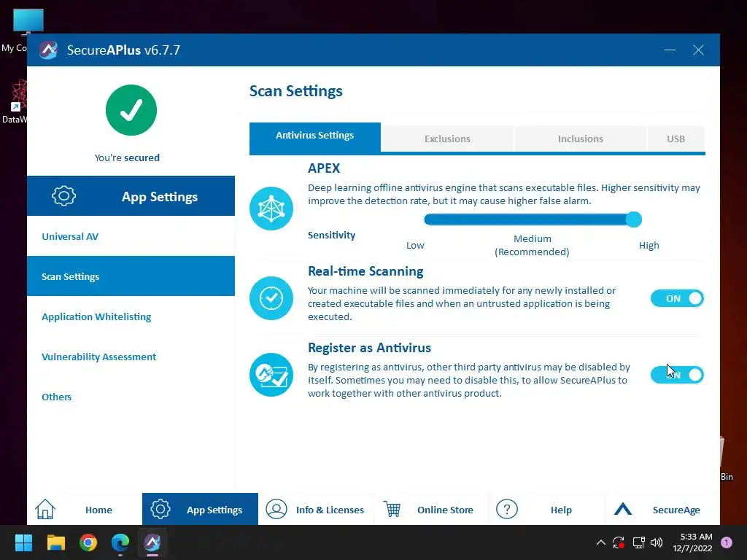This screenshot has width=747, height=560.
Task: Click the Real-time Scanning heading
Action: click(x=365, y=271)
